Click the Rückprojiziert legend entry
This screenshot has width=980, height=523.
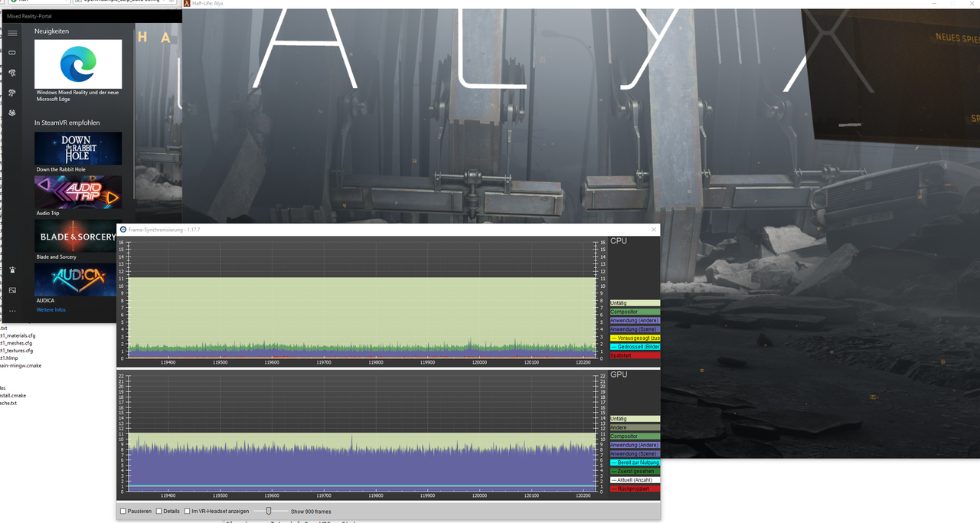[635, 489]
